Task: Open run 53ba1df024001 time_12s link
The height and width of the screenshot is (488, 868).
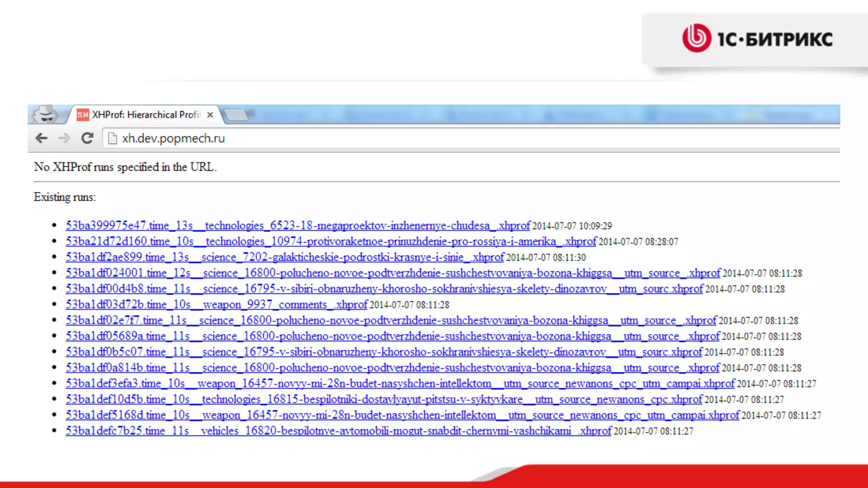Action: 392,273
